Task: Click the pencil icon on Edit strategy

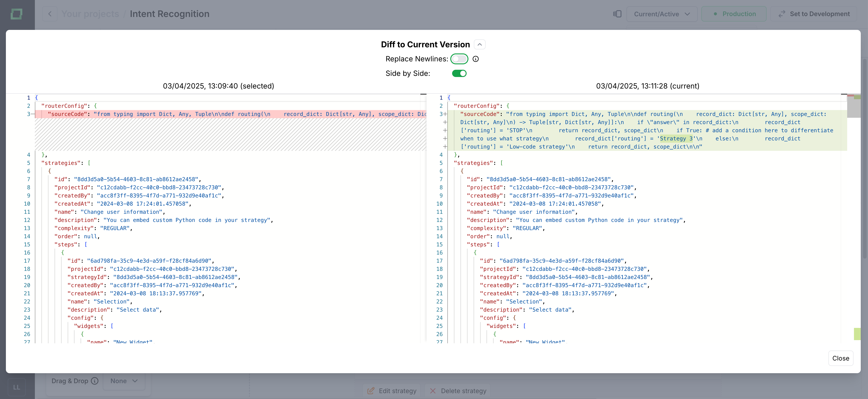Action: click(371, 391)
